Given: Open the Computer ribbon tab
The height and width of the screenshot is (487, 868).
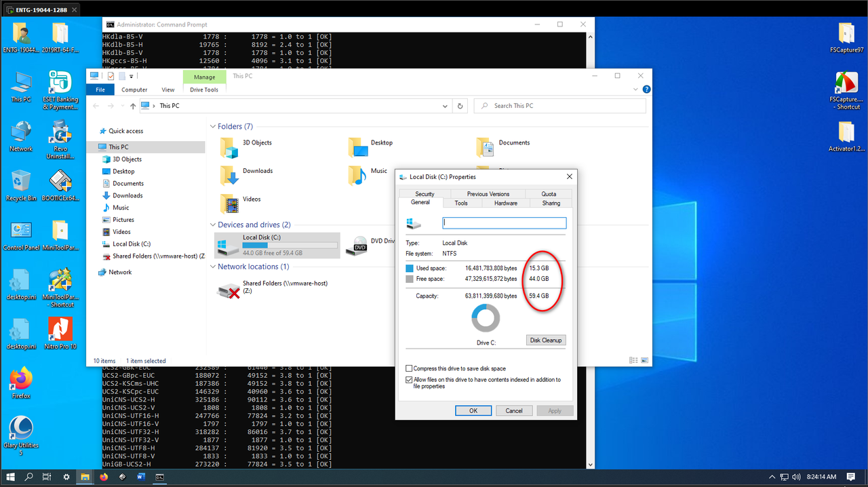Looking at the screenshot, I should point(134,90).
